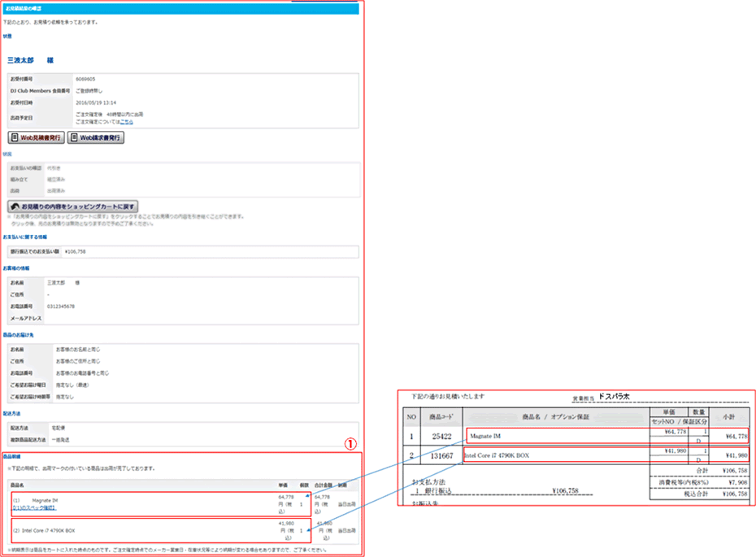This screenshot has width=756, height=557.
Task: Select the phone number 0312345678
Action: click(61, 307)
